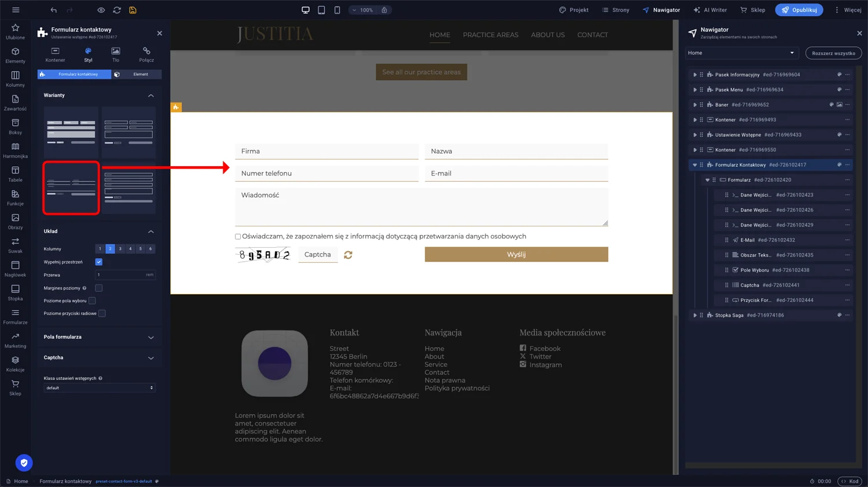Collapse the Warianty section
This screenshot has width=868, height=487.
tap(151, 95)
